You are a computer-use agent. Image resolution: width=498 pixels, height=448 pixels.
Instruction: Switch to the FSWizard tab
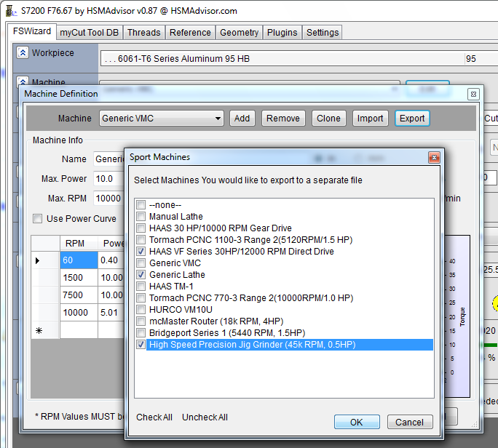tap(32, 31)
